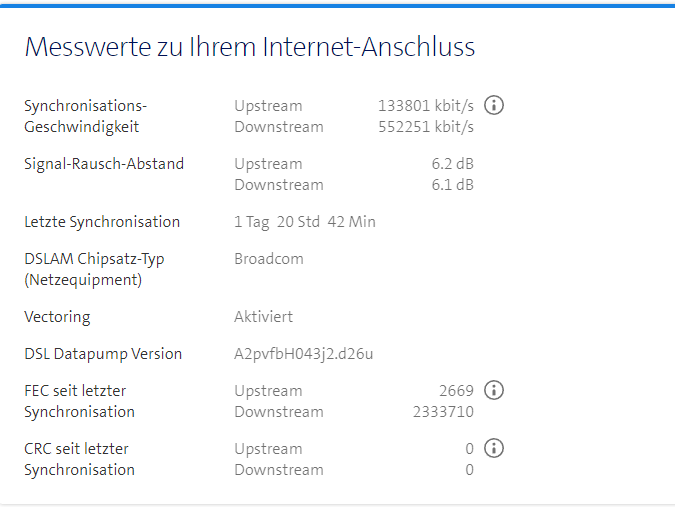Click the 6.1 dB downstream value
This screenshot has height=507, width=675.
click(x=453, y=185)
